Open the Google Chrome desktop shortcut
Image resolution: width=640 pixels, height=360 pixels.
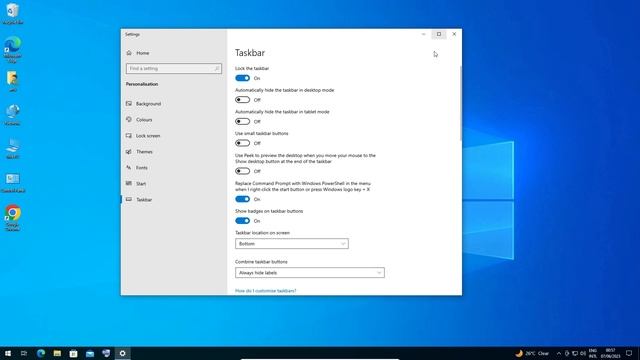click(13, 218)
